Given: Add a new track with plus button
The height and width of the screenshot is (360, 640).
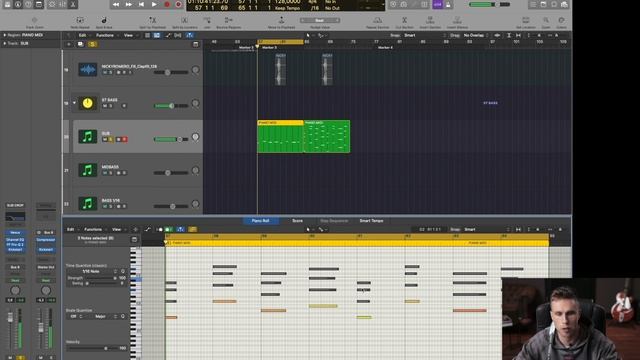Looking at the screenshot, I should tap(69, 44).
